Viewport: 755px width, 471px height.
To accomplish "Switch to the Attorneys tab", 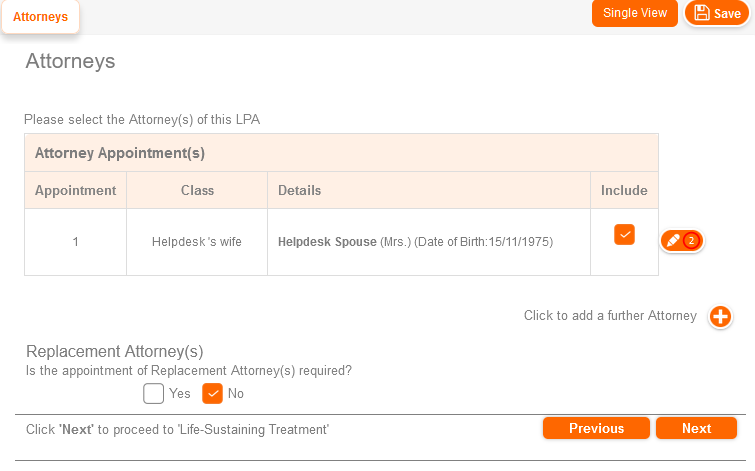I will [40, 17].
